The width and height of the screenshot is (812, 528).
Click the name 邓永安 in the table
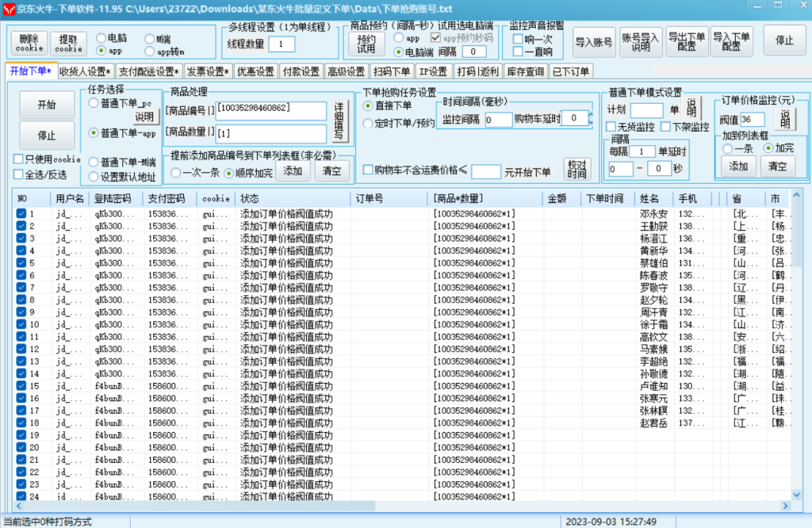click(653, 214)
